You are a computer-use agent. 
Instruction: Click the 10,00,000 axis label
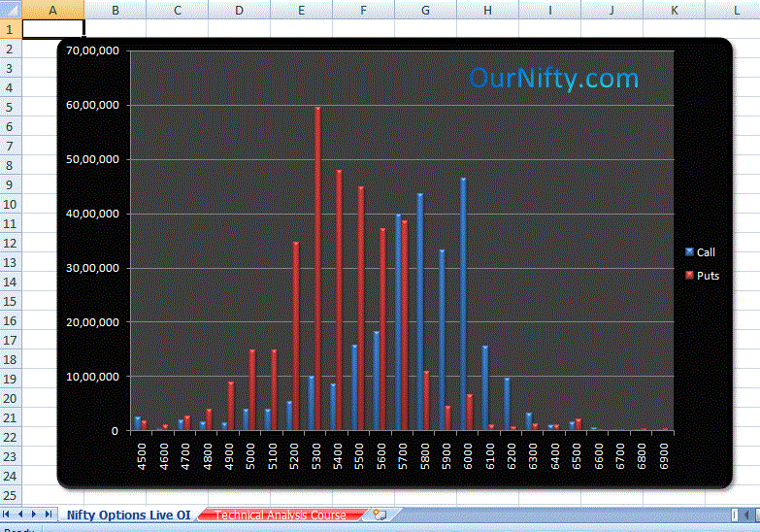(92, 377)
